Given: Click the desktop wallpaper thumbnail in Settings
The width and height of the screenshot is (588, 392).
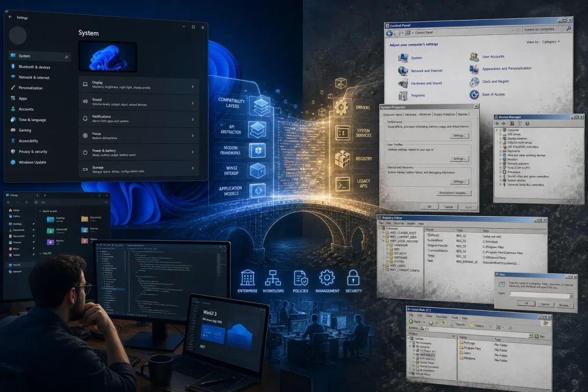Looking at the screenshot, I should [108, 57].
